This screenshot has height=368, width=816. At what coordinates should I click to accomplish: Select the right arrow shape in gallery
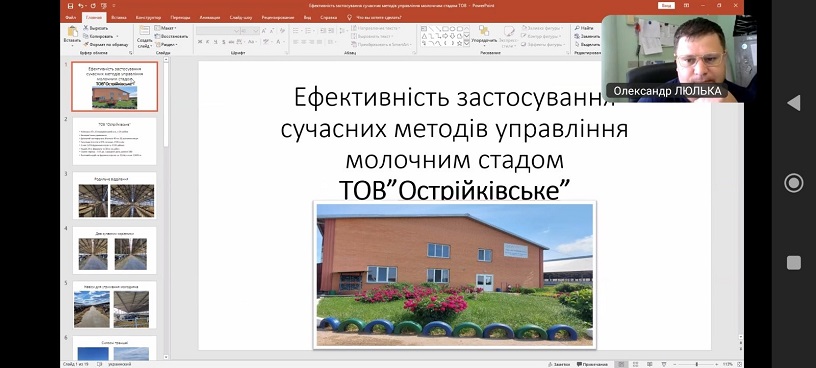[x=445, y=36]
